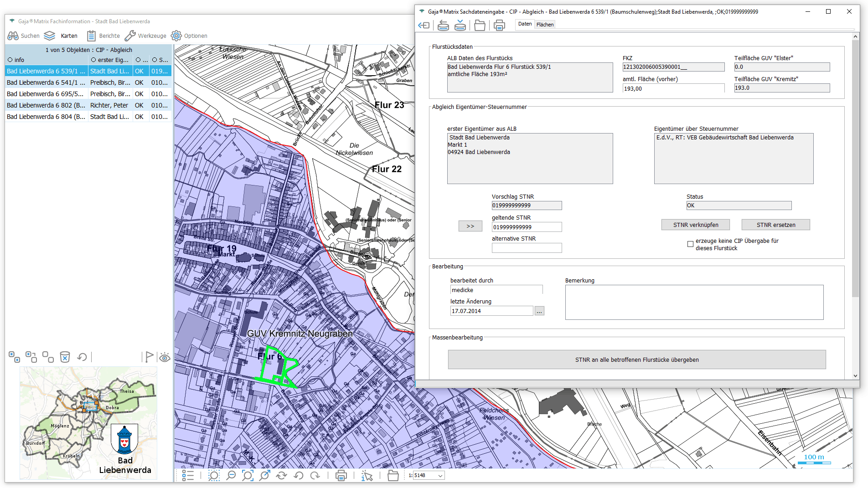Click 'STNR an alle betroffenen Flurstücke übergeben'
868x488 pixels.
point(636,360)
